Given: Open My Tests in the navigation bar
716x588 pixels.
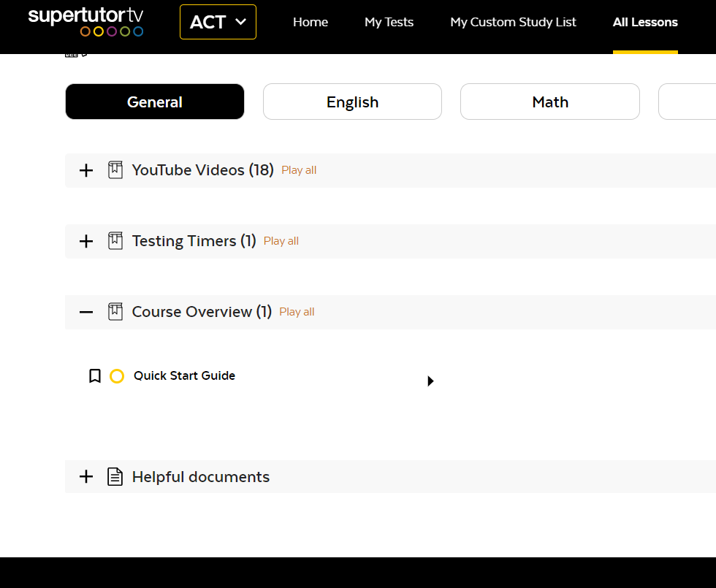Looking at the screenshot, I should coord(389,22).
